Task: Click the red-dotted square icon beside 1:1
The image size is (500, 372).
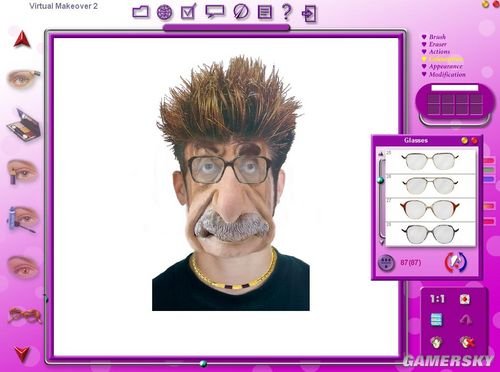Action: [465, 299]
